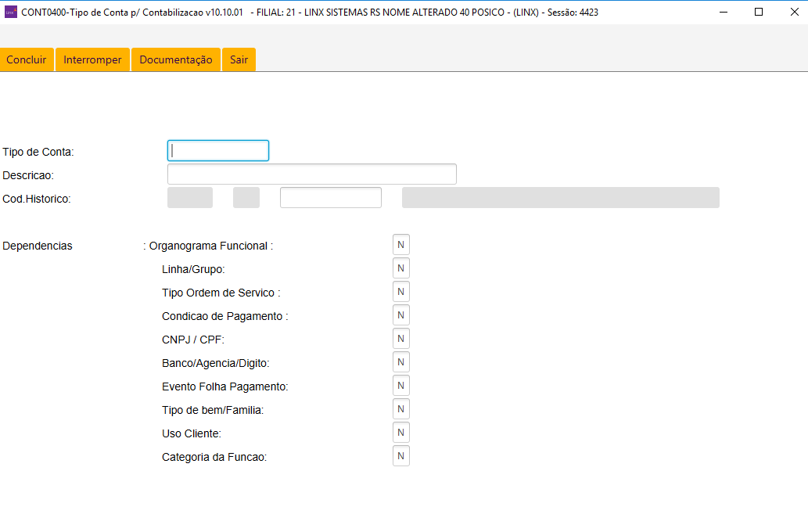Toggle the Banco/Agencia/Digito N field
808x532 pixels.
(x=401, y=362)
